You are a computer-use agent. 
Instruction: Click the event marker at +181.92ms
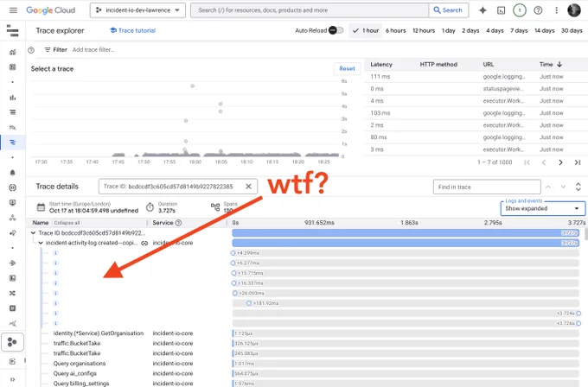click(x=249, y=303)
